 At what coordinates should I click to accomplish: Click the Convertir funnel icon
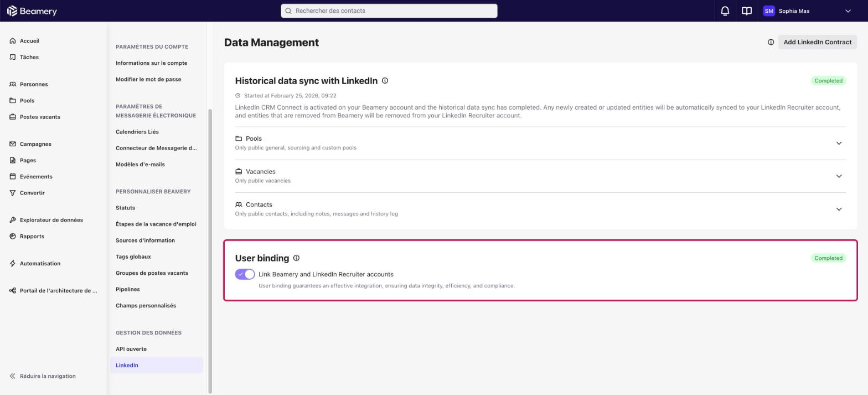[x=13, y=193]
